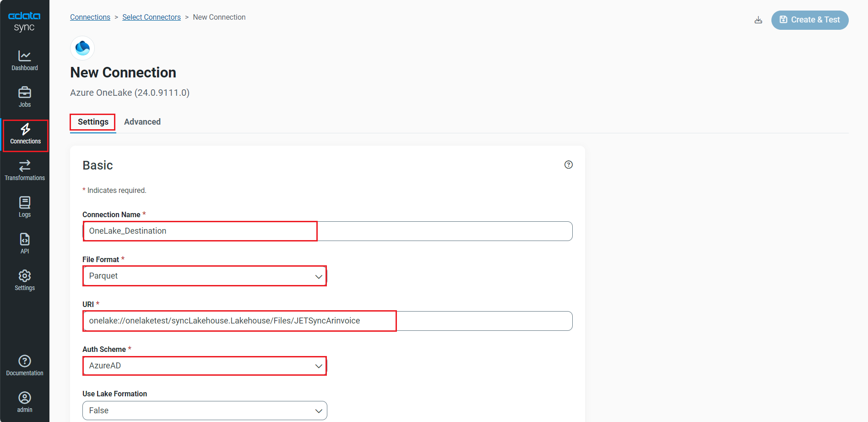Click the download icon beside Create & Test
Image resolution: width=868 pixels, height=422 pixels.
tap(758, 20)
